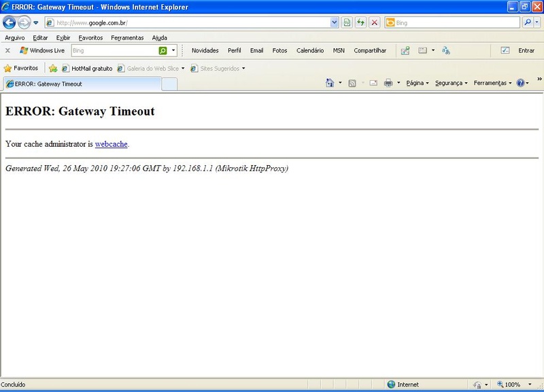This screenshot has height=392, width=544.
Task: Open the menu-bar Favoritos menu
Action: pyautogui.click(x=90, y=38)
